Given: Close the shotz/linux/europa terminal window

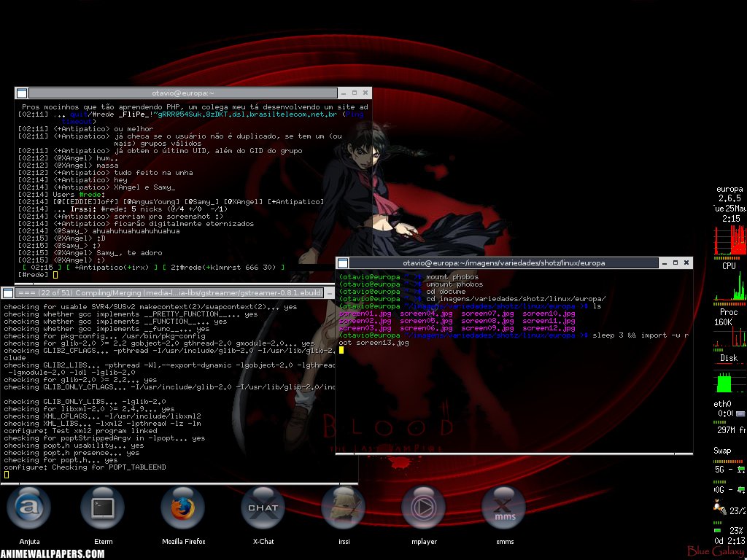Looking at the screenshot, I should (686, 262).
